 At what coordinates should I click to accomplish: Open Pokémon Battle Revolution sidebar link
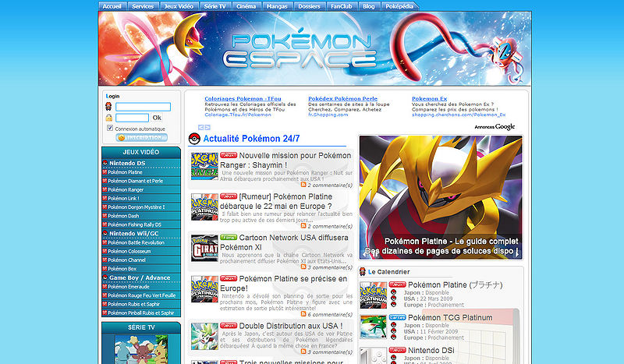click(136, 242)
